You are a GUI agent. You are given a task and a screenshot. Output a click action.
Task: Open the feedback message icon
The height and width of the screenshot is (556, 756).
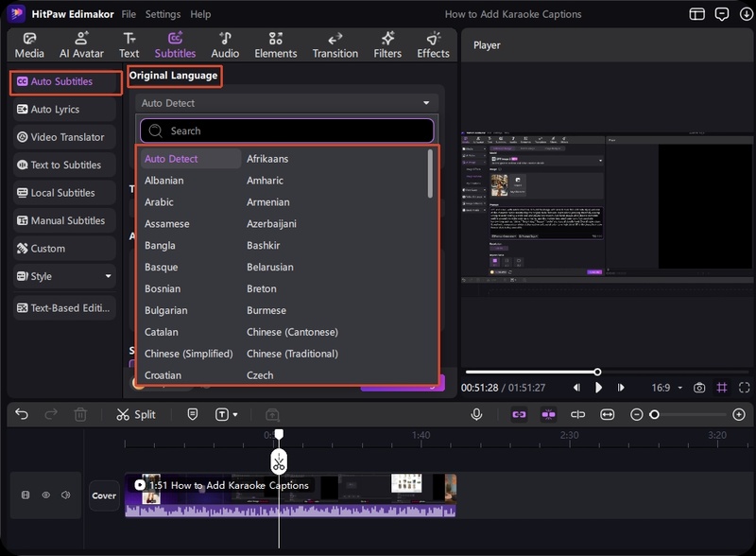[x=721, y=14]
